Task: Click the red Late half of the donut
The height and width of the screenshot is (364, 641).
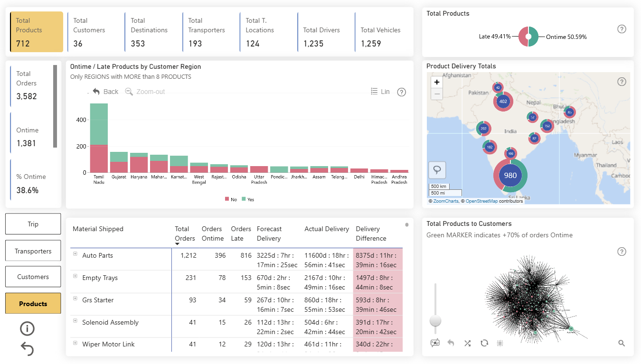Action: [x=522, y=37]
